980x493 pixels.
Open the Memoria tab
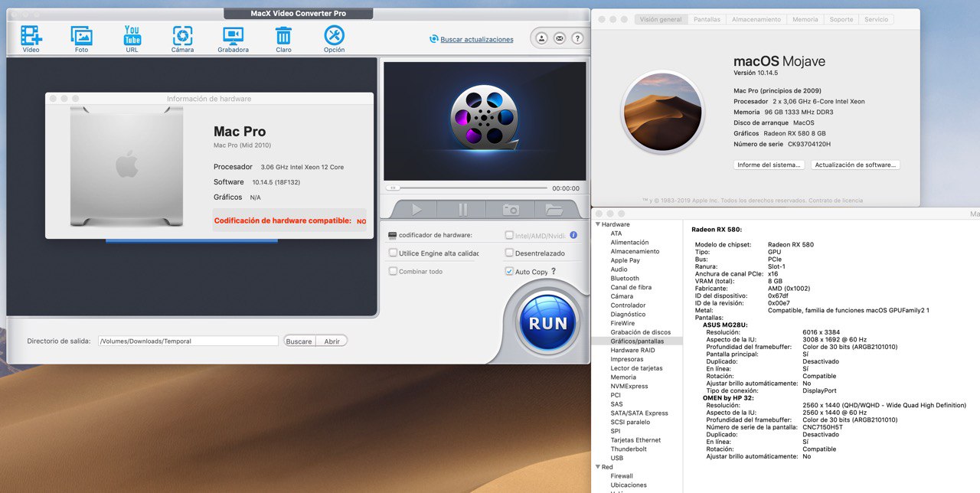pyautogui.click(x=805, y=19)
